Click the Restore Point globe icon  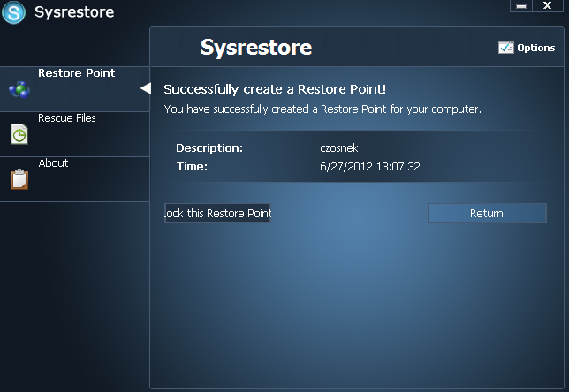(x=19, y=88)
